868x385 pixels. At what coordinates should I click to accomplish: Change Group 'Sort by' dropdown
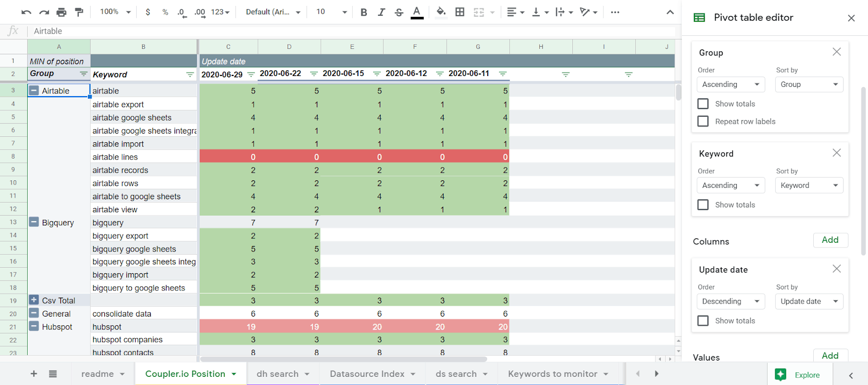[809, 84]
